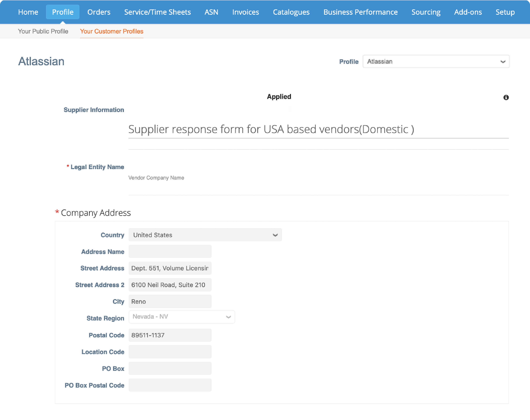This screenshot has width=530, height=420.
Task: Open the Setup menu
Action: point(505,12)
